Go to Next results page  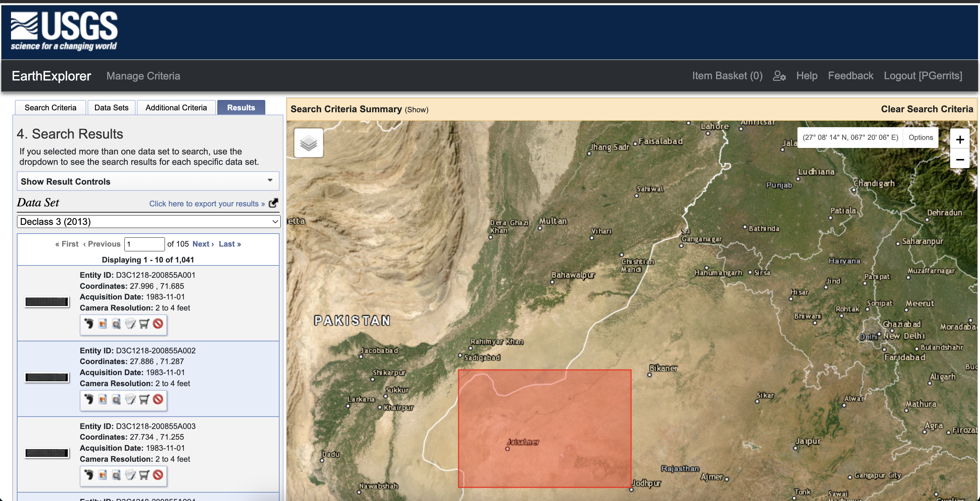coord(203,244)
